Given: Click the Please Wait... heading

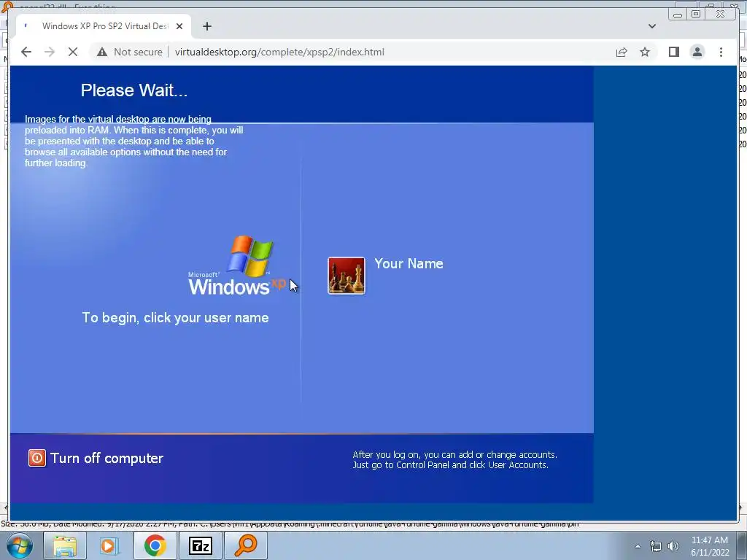Looking at the screenshot, I should [x=134, y=90].
